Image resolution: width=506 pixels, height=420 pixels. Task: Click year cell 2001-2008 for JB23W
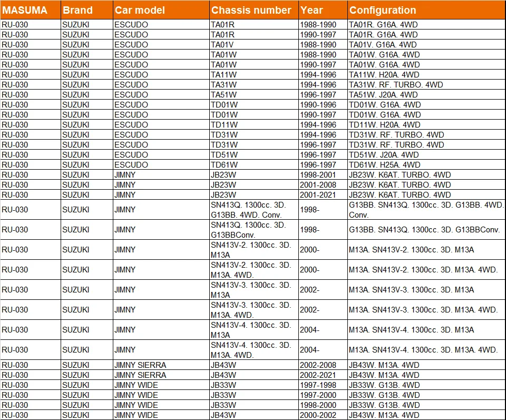click(323, 184)
